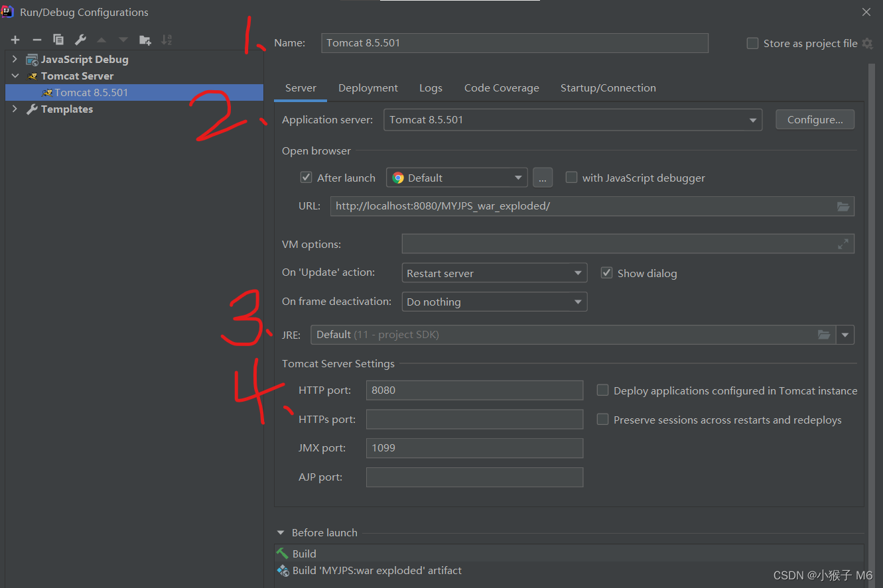Sort configurations alphabetically
Image resolution: width=883 pixels, height=588 pixels.
point(167,40)
